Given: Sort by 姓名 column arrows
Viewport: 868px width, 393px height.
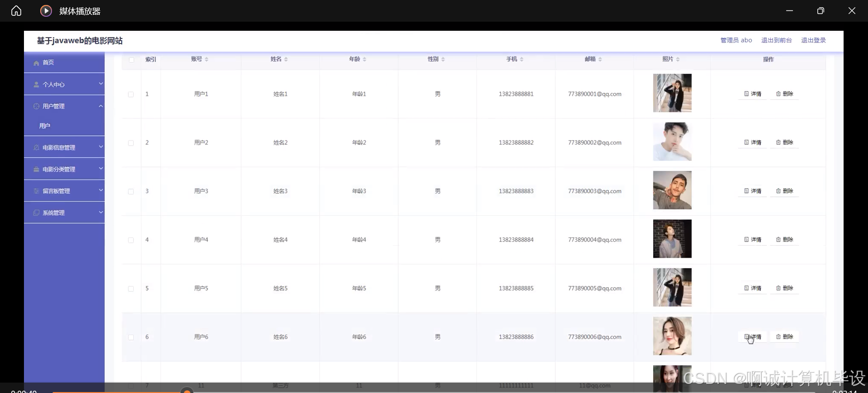Looking at the screenshot, I should 286,59.
